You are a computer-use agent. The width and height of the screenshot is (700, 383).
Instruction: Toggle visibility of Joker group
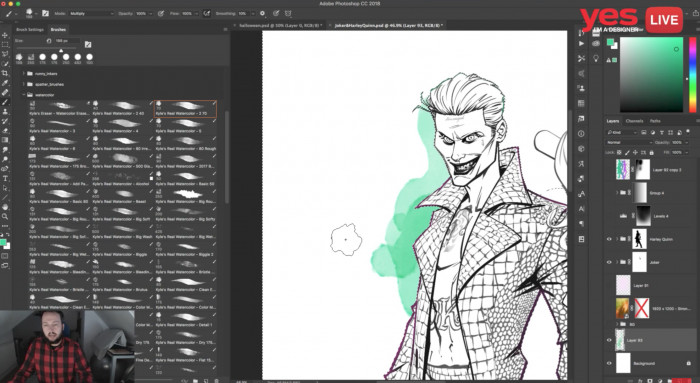(x=609, y=262)
